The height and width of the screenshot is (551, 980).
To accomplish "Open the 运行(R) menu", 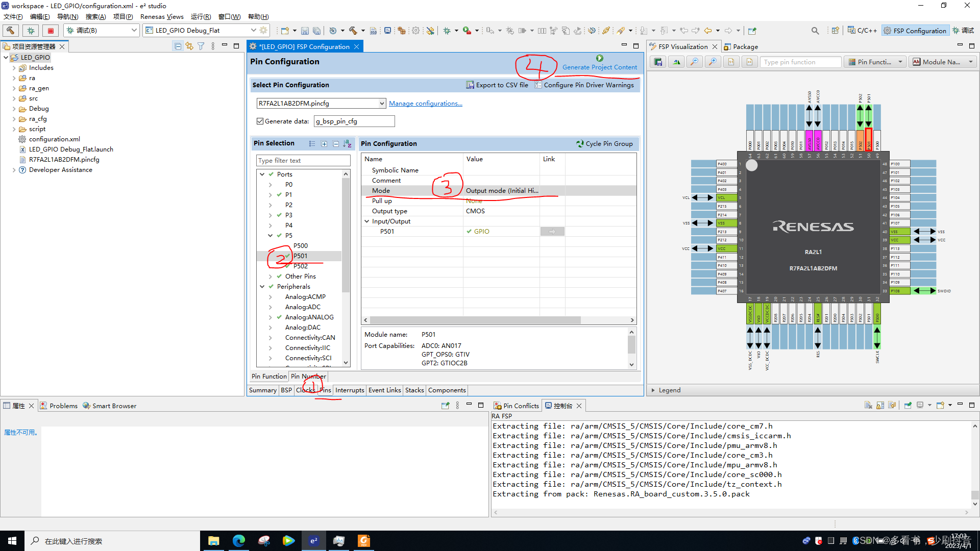I will tap(201, 17).
